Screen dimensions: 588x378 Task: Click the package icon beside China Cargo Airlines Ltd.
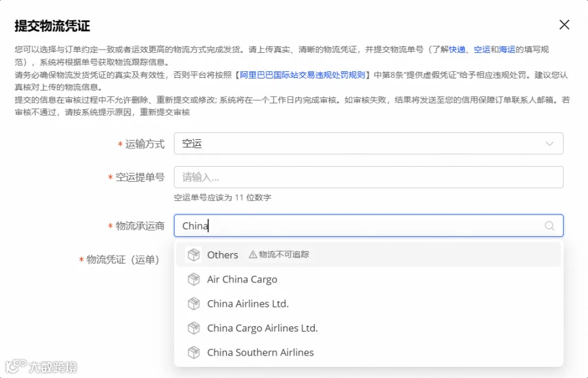193,328
